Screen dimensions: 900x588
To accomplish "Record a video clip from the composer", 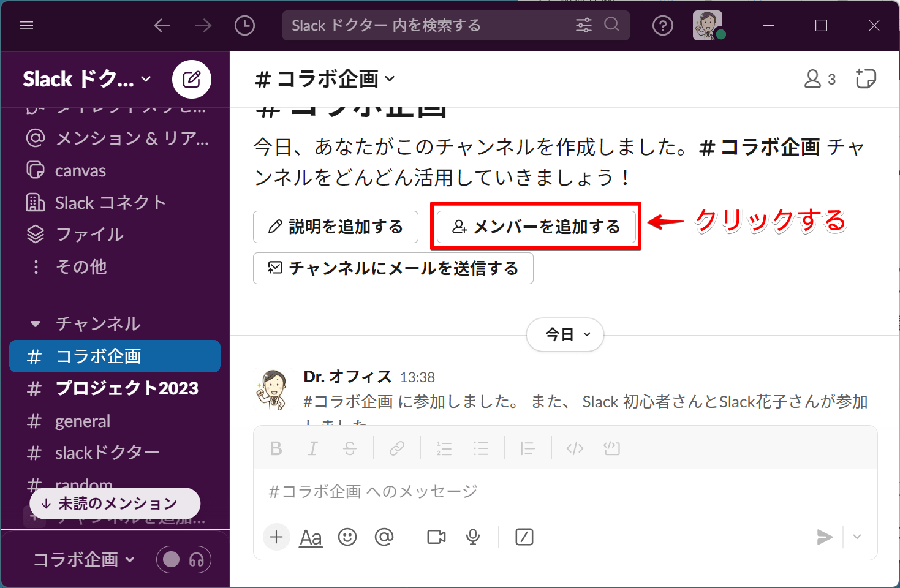I will click(x=435, y=537).
